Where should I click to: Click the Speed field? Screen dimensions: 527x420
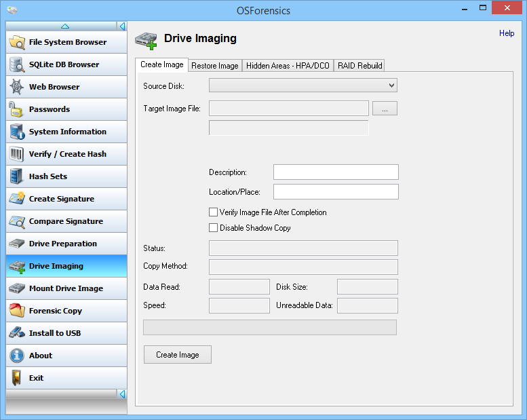click(x=239, y=305)
